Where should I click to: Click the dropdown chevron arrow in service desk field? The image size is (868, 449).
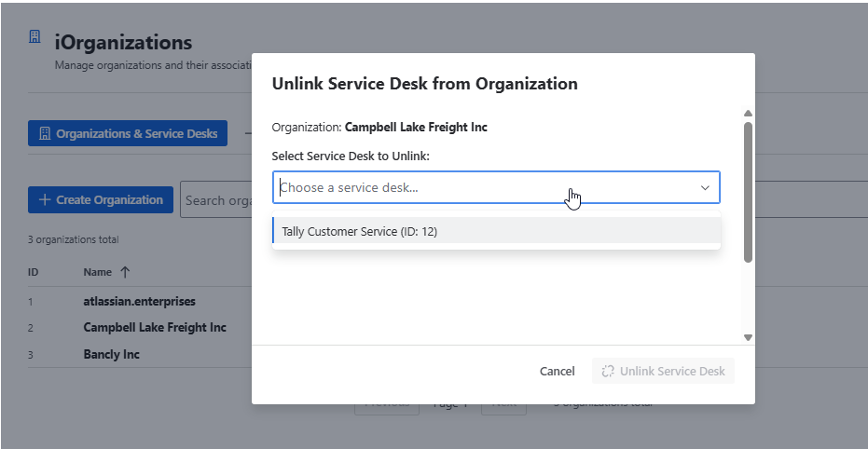pos(705,187)
